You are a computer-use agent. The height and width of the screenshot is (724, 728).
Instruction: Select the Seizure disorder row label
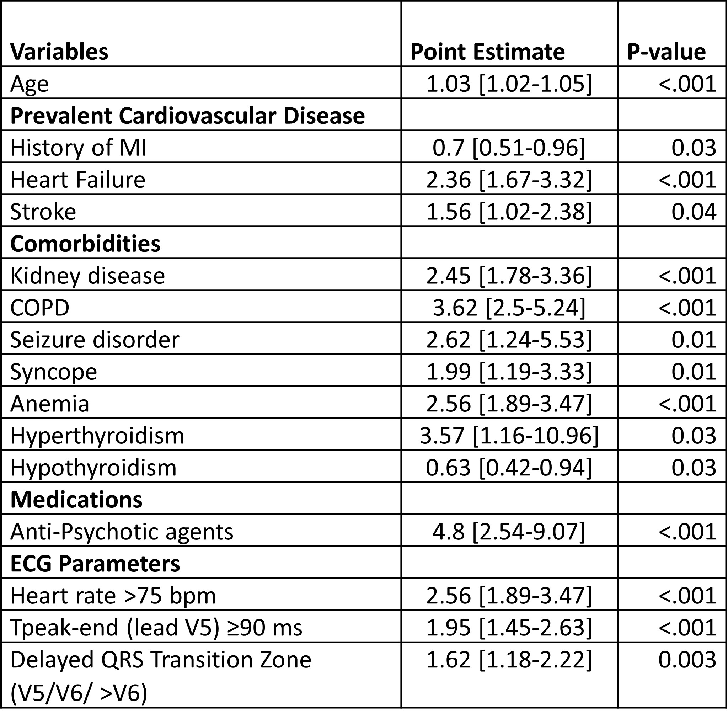point(95,340)
